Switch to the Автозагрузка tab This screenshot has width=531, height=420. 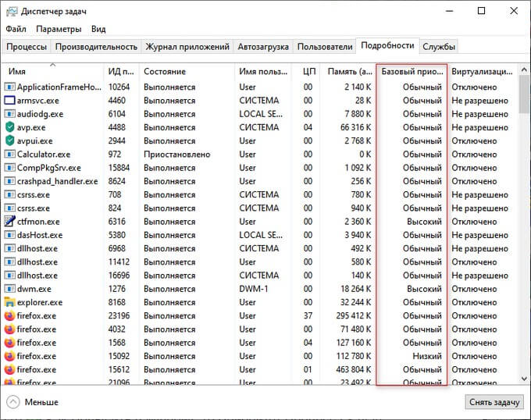tap(263, 47)
